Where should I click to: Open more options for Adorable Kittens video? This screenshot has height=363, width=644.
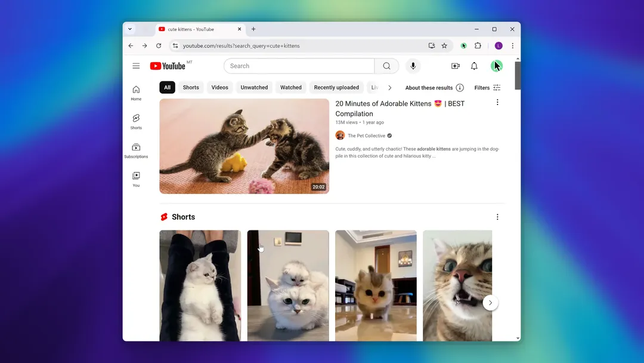(497, 103)
